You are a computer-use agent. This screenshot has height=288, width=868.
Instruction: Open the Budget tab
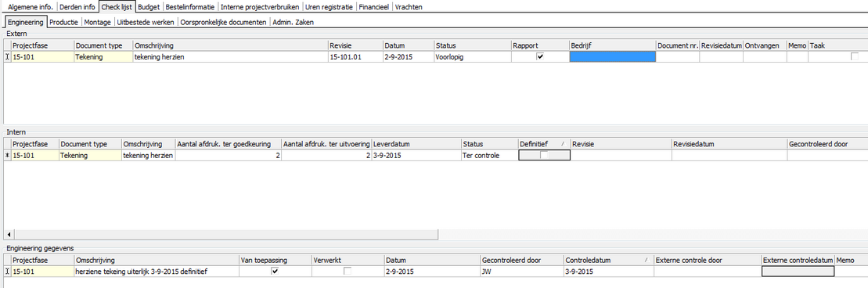click(x=149, y=7)
